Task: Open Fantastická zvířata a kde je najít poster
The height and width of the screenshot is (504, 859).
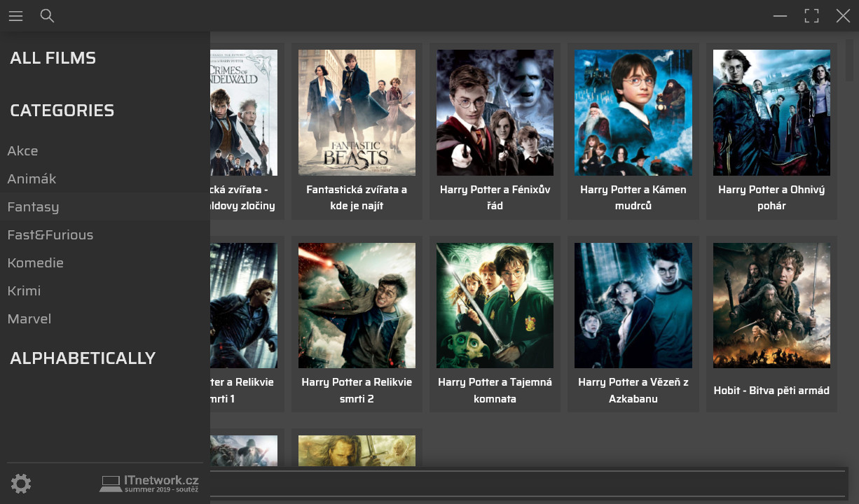Action: pyautogui.click(x=357, y=113)
